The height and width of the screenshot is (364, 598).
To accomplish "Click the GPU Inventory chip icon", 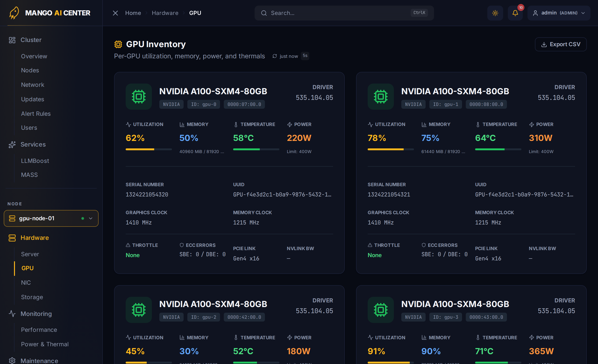I will 118,44.
